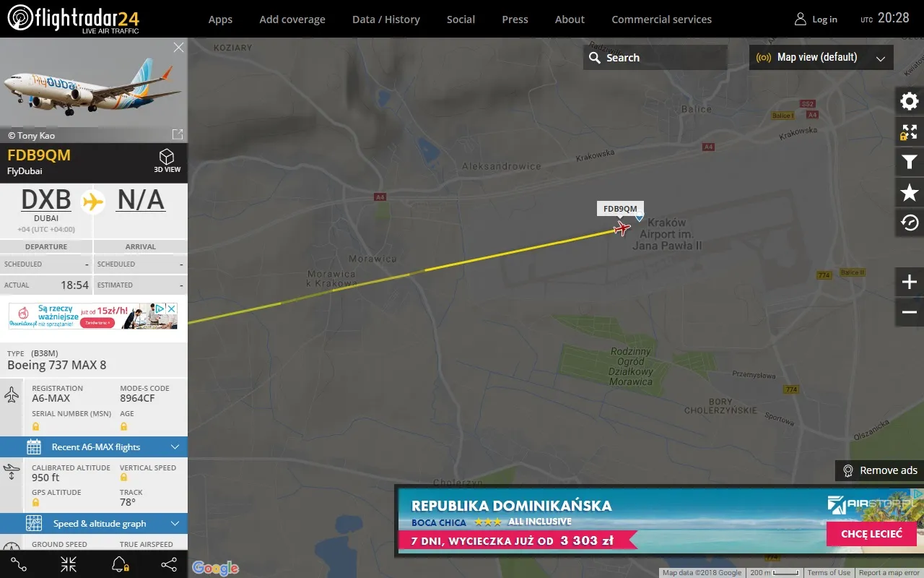924x578 pixels.
Task: Open flight alerts via the bell icon
Action: pos(120,564)
